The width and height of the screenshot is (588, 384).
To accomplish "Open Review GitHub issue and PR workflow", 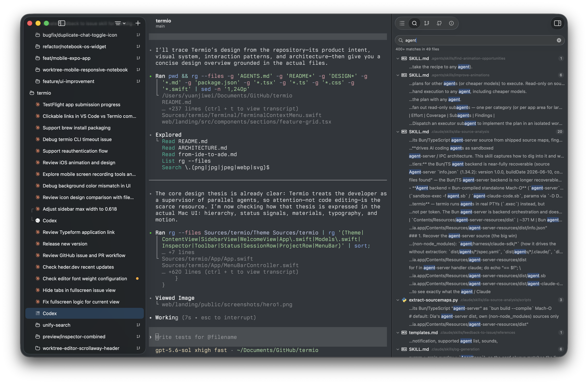I will (x=84, y=255).
